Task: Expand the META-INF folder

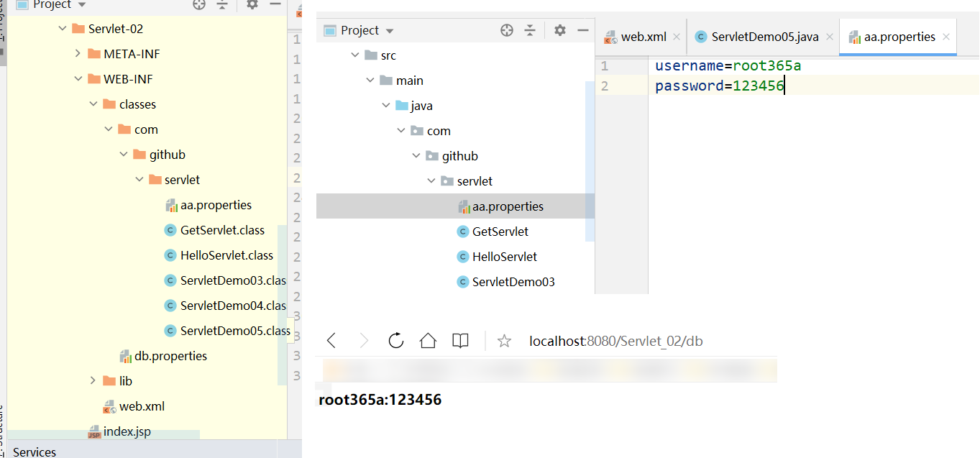Action: click(x=78, y=54)
